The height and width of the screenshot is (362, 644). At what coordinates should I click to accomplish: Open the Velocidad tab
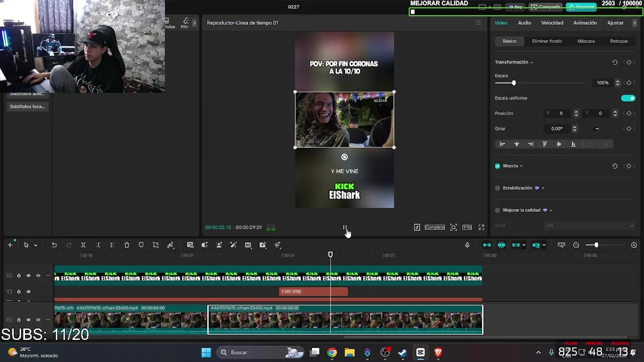click(552, 23)
